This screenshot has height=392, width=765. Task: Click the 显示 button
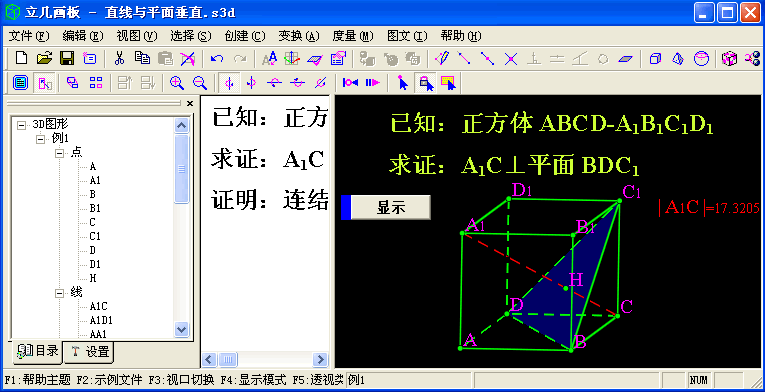391,207
